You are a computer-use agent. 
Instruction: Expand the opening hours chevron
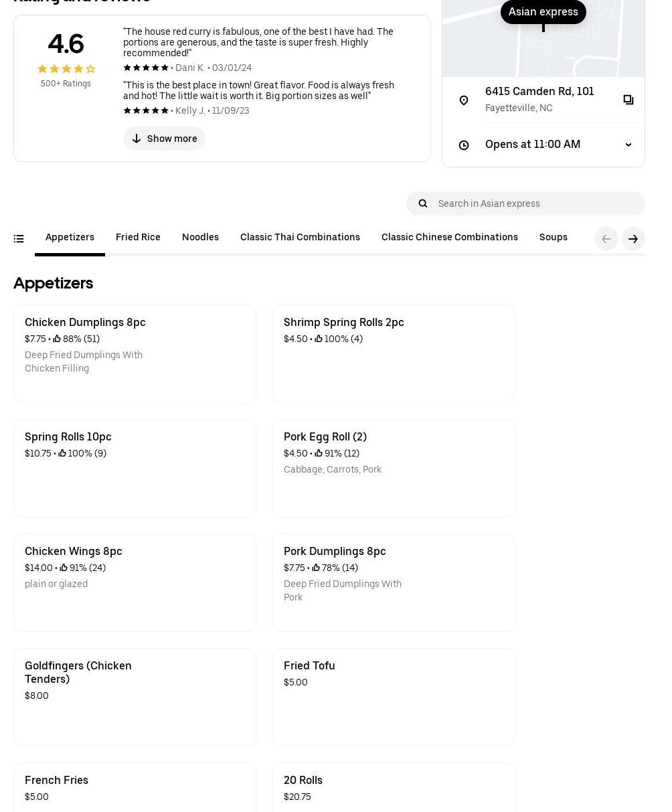point(628,145)
